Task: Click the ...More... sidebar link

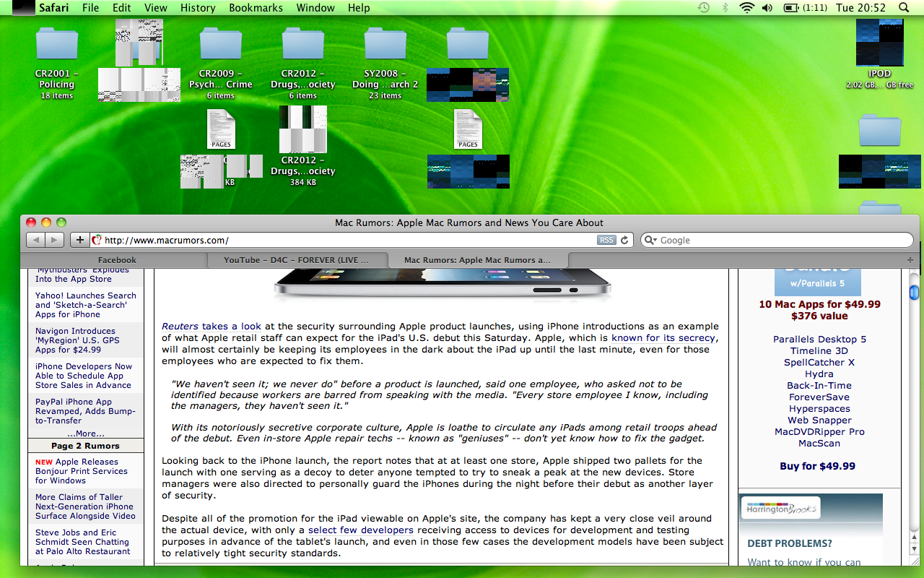Action: point(86,433)
